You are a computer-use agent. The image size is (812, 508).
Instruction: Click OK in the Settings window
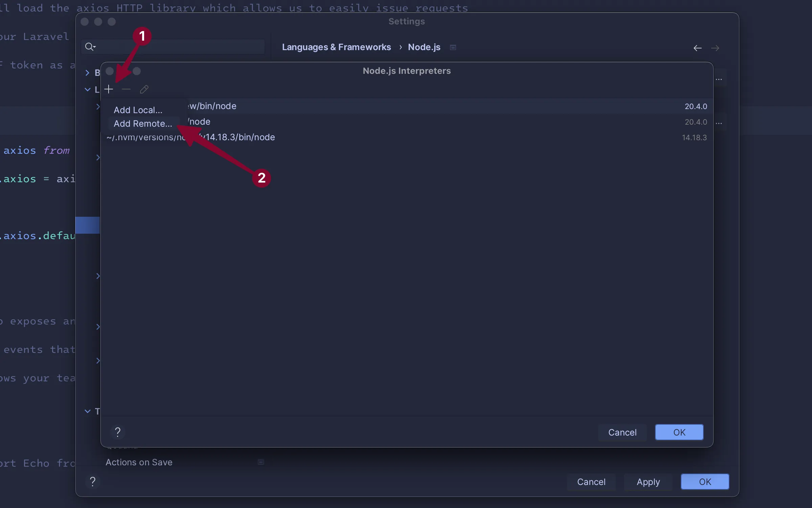tap(705, 482)
